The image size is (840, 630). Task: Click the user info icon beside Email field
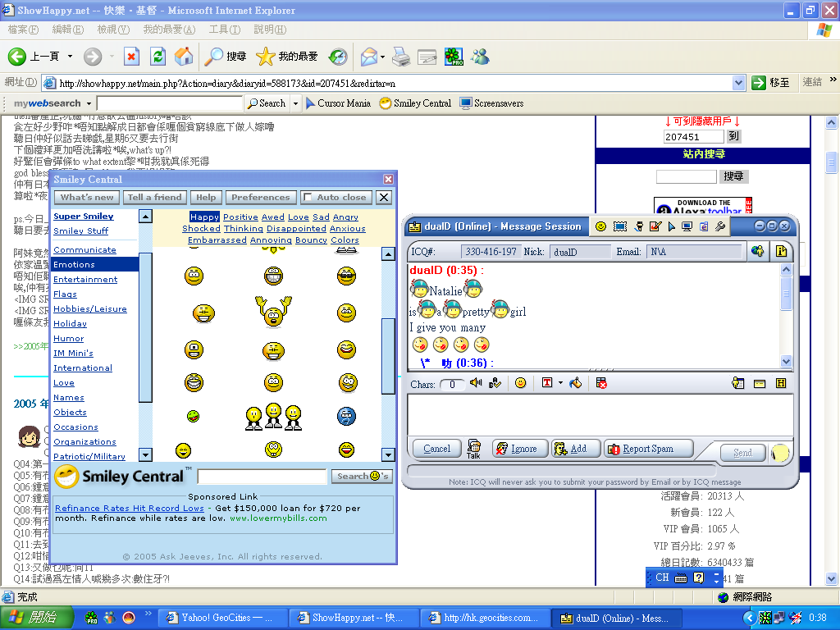click(757, 251)
